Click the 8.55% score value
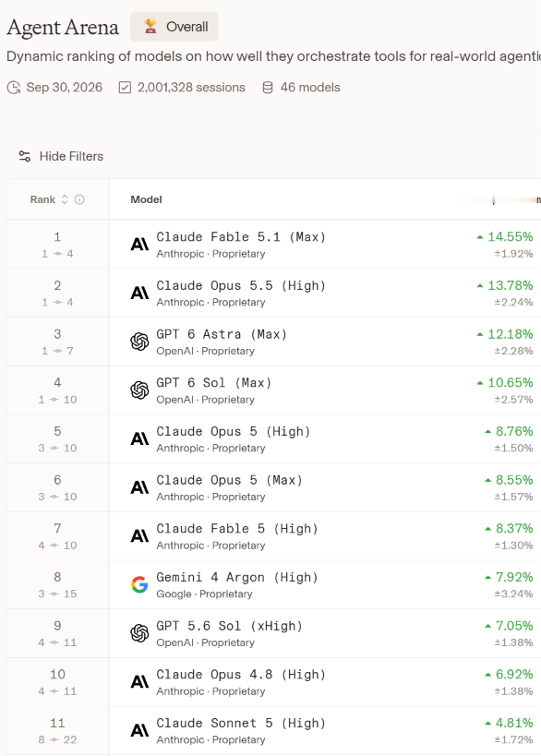The height and width of the screenshot is (756, 541). click(514, 481)
